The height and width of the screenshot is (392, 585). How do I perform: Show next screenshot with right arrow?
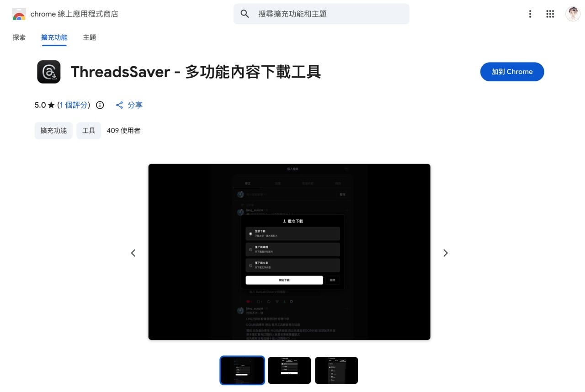point(446,253)
